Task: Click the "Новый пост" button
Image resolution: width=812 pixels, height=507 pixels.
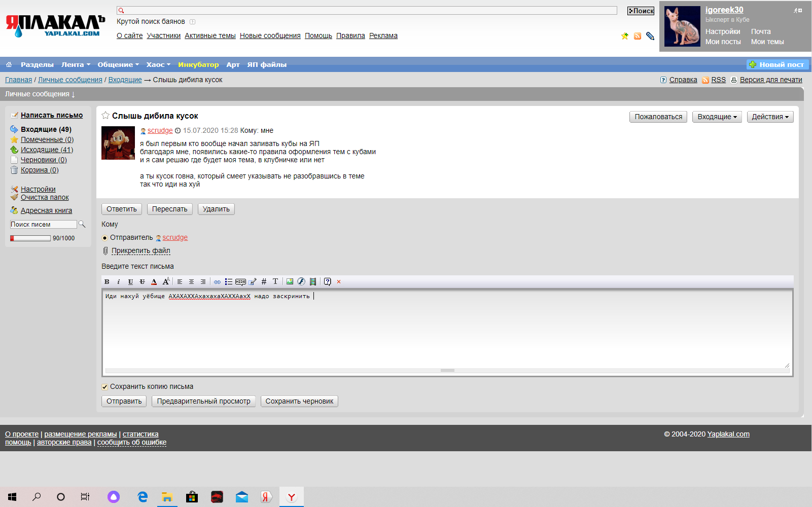Action: click(778, 64)
